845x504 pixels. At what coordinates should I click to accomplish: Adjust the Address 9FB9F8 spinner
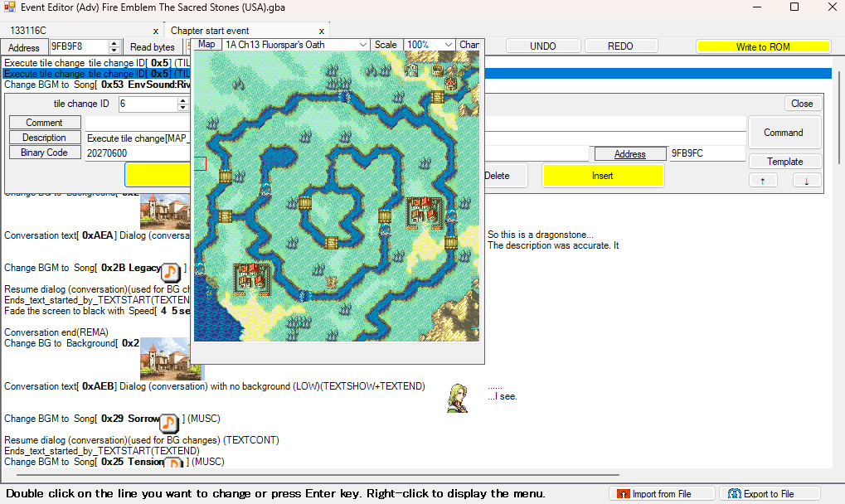114,47
